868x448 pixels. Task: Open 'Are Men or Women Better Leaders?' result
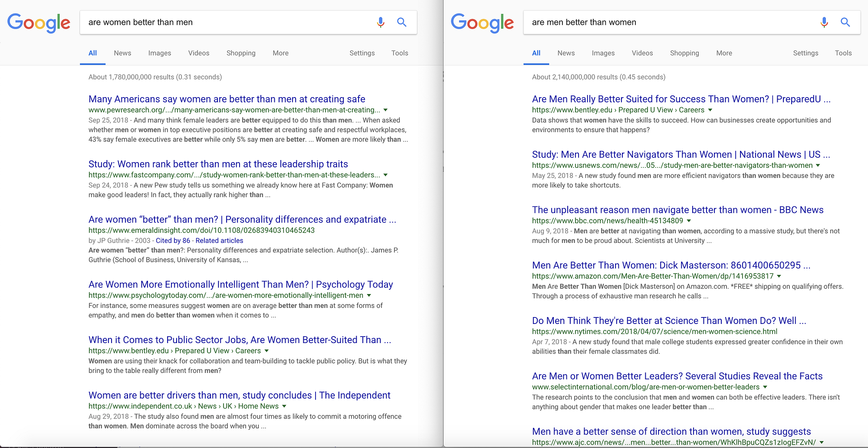coord(677,376)
